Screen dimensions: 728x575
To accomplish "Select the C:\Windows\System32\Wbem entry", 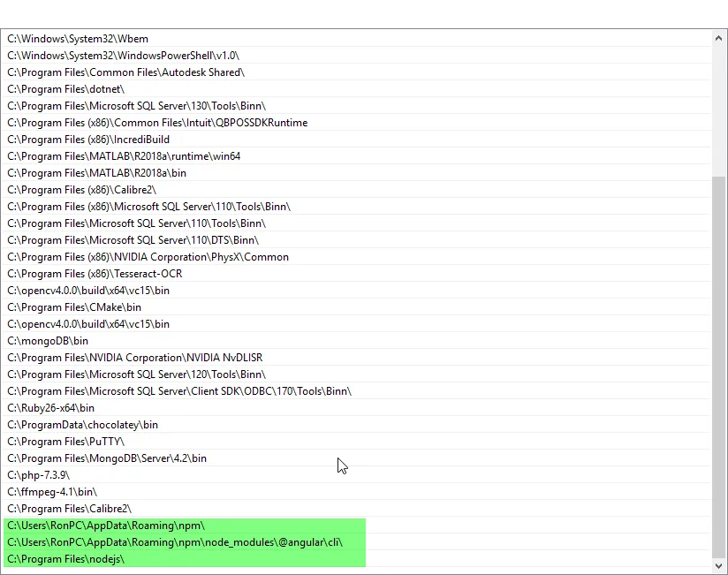I will point(357,39).
